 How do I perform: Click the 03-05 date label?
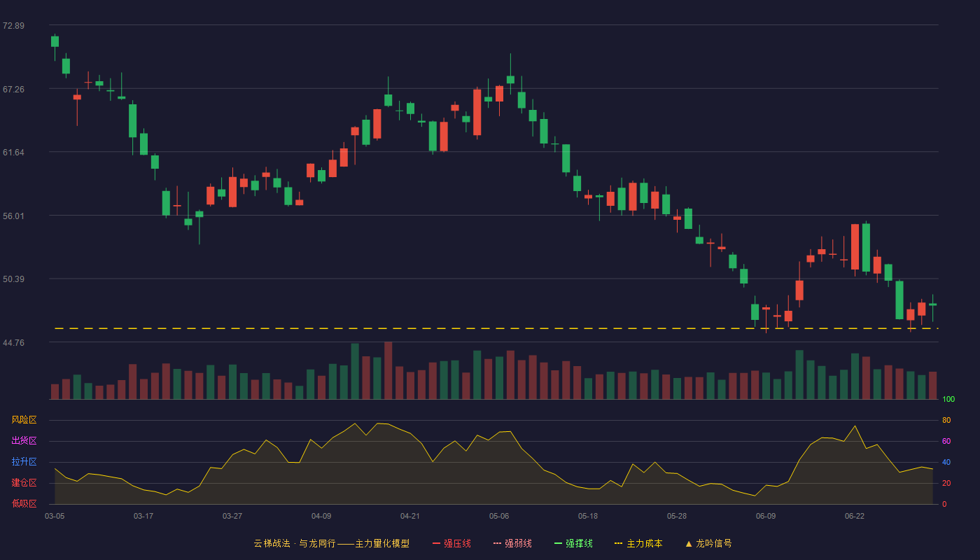click(x=55, y=516)
